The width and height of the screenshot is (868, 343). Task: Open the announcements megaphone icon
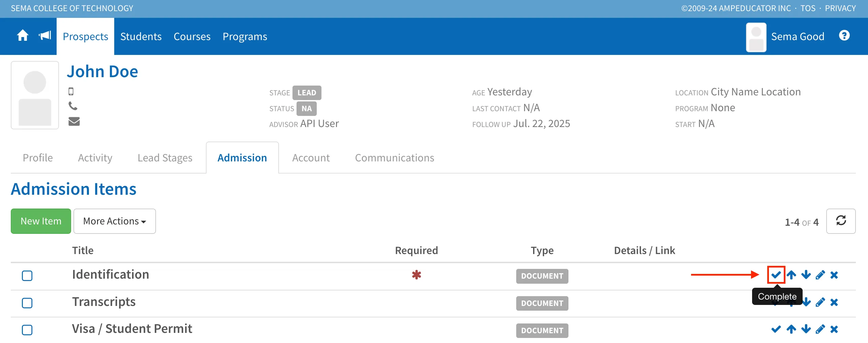pyautogui.click(x=45, y=35)
